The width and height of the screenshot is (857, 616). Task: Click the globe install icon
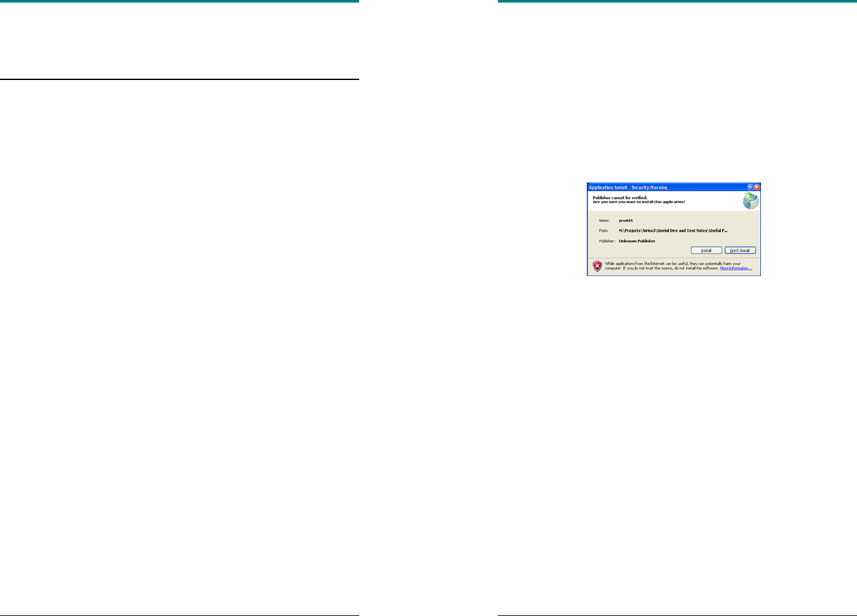[x=751, y=201]
